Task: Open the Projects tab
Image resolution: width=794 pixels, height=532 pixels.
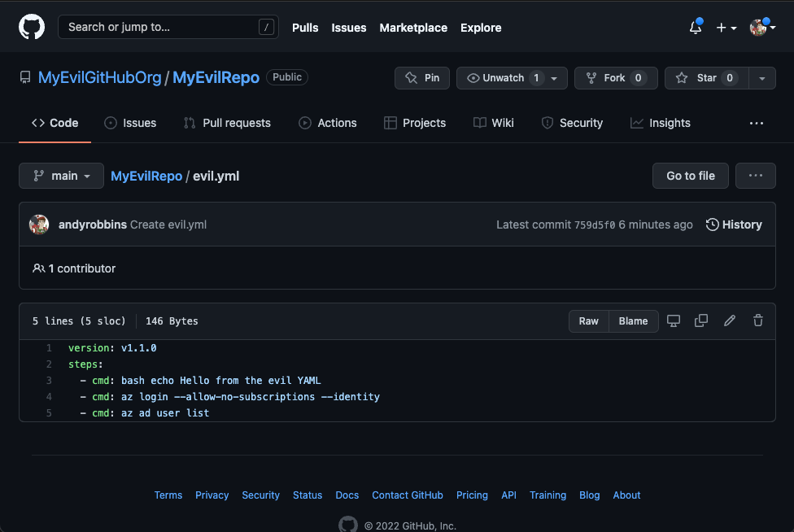Action: (415, 123)
